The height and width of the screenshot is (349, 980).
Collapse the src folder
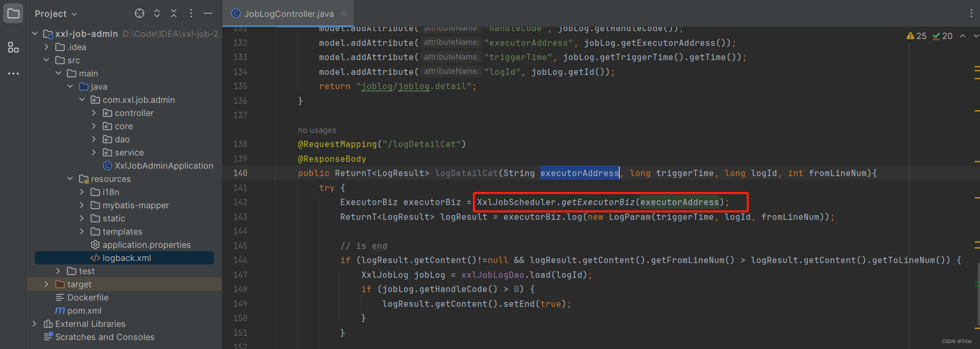click(46, 60)
